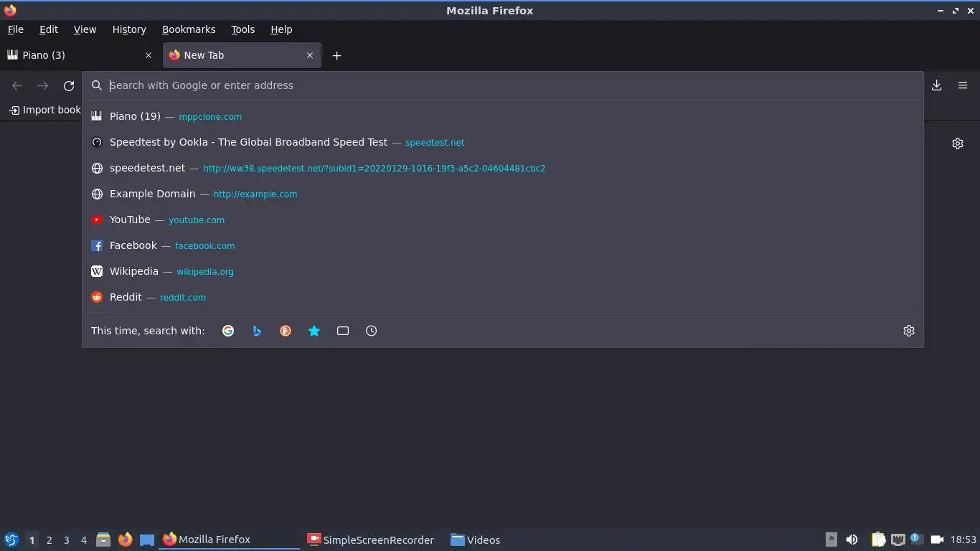Open the Reddit suggestion
Viewport: 980px width, 551px height.
tap(502, 297)
